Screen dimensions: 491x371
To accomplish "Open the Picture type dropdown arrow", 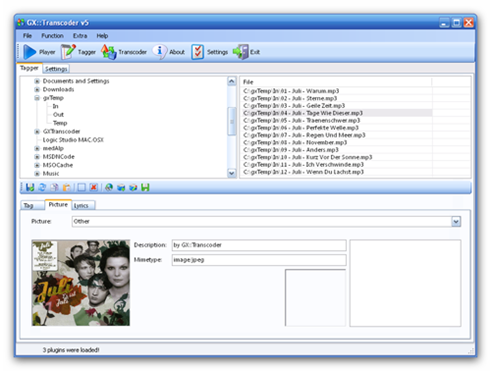I will (x=456, y=221).
